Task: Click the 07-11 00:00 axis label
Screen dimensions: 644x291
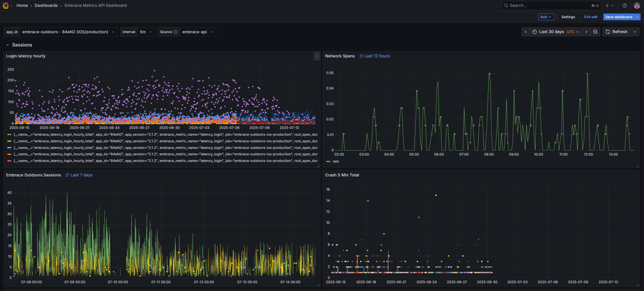Action: click(161, 282)
